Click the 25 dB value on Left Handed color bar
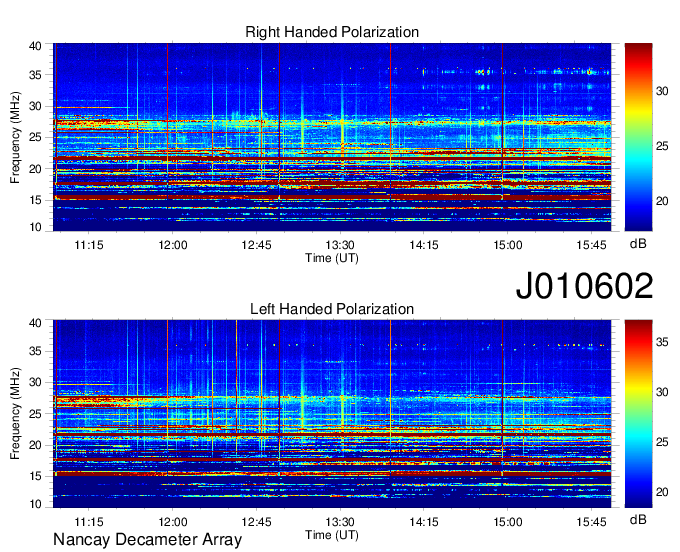The width and height of the screenshot is (680, 552). (x=662, y=442)
